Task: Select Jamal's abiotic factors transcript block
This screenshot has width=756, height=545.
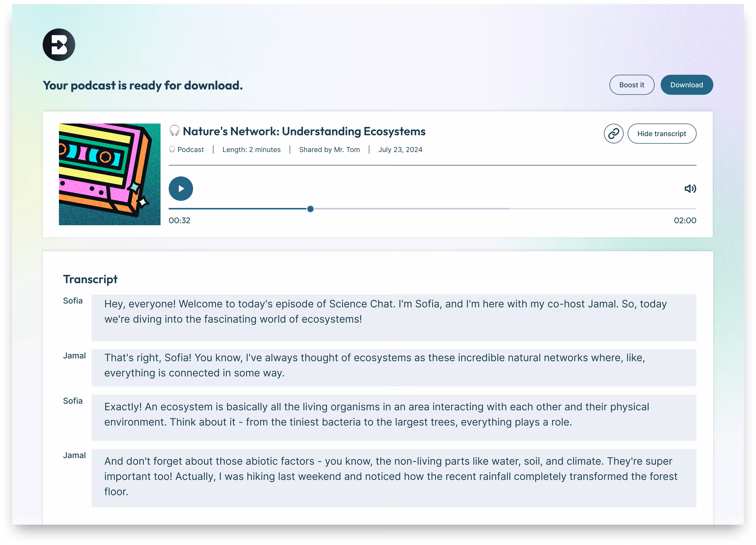Action: [x=393, y=477]
